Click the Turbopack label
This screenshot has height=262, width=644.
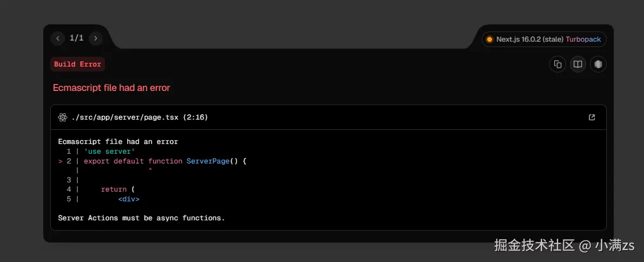point(583,40)
